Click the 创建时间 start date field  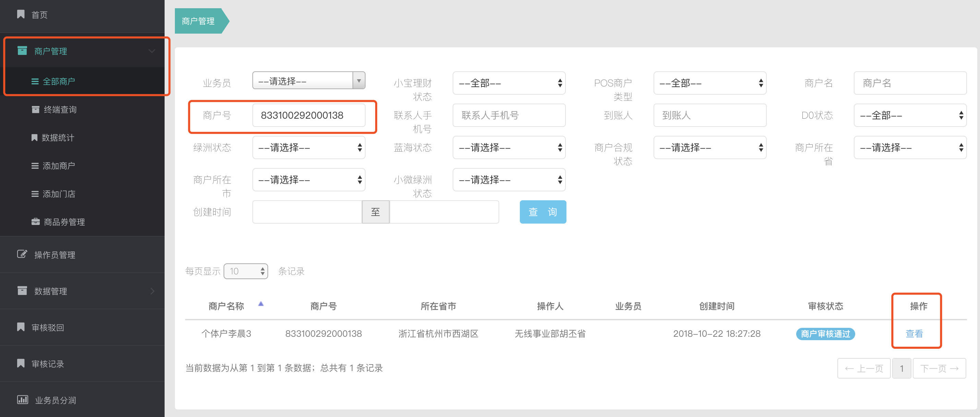(307, 212)
